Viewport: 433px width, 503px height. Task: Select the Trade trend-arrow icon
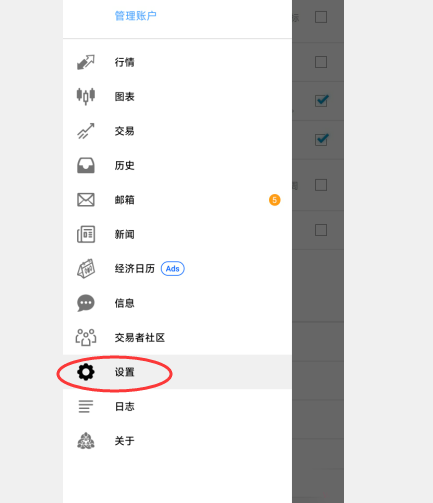86,131
